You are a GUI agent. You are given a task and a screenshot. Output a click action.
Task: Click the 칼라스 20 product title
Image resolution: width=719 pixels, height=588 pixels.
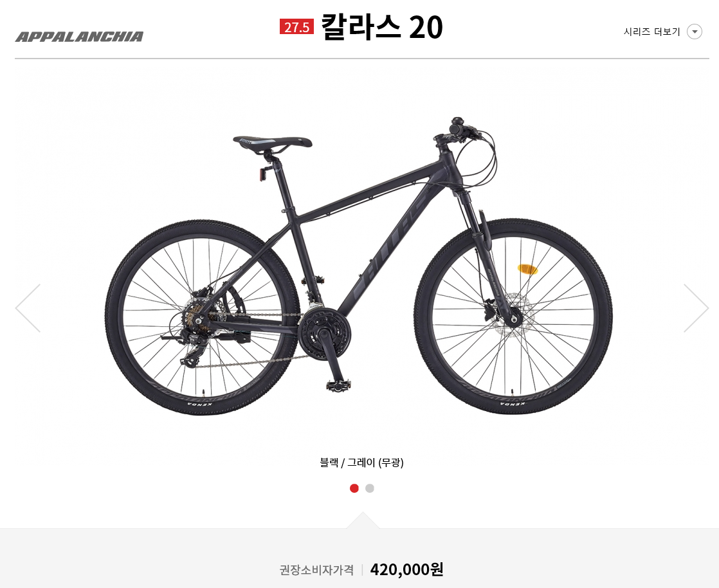381,26
